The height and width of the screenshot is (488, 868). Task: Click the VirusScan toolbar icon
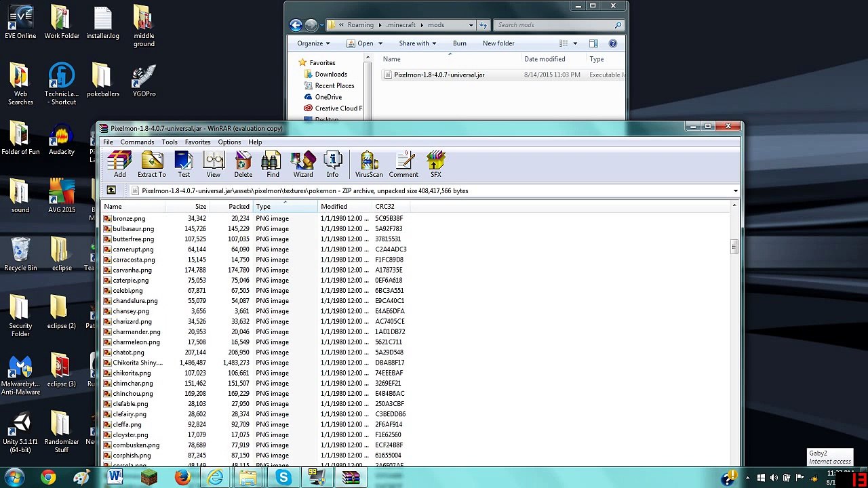pyautogui.click(x=369, y=165)
